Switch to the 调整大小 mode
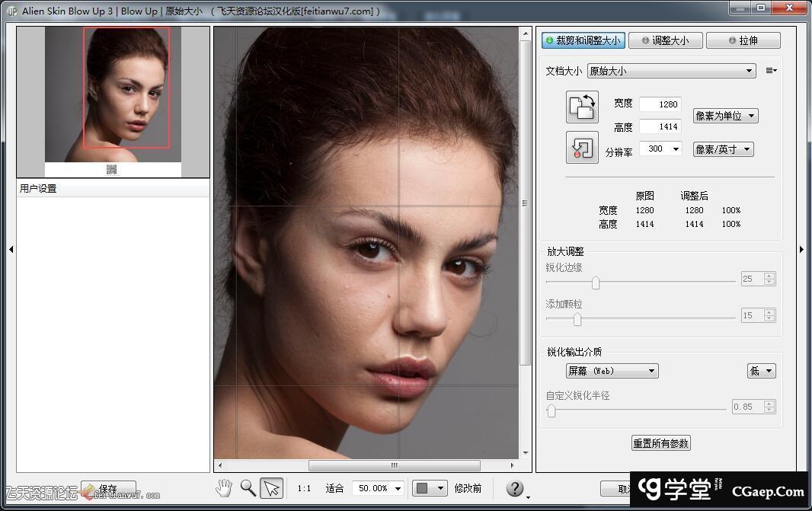This screenshot has height=511, width=812. point(664,40)
